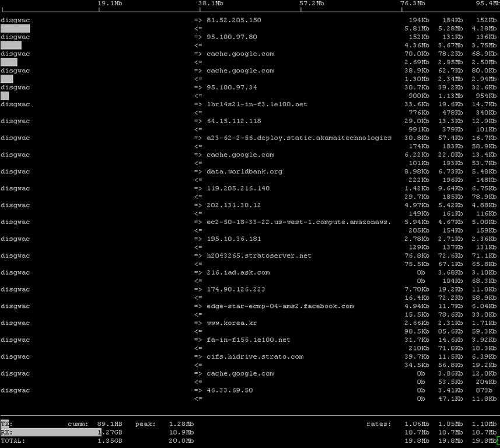Click the edge-star-ecmp-04-ams2.facebook.com host
500x448 pixels.
pyautogui.click(x=280, y=306)
